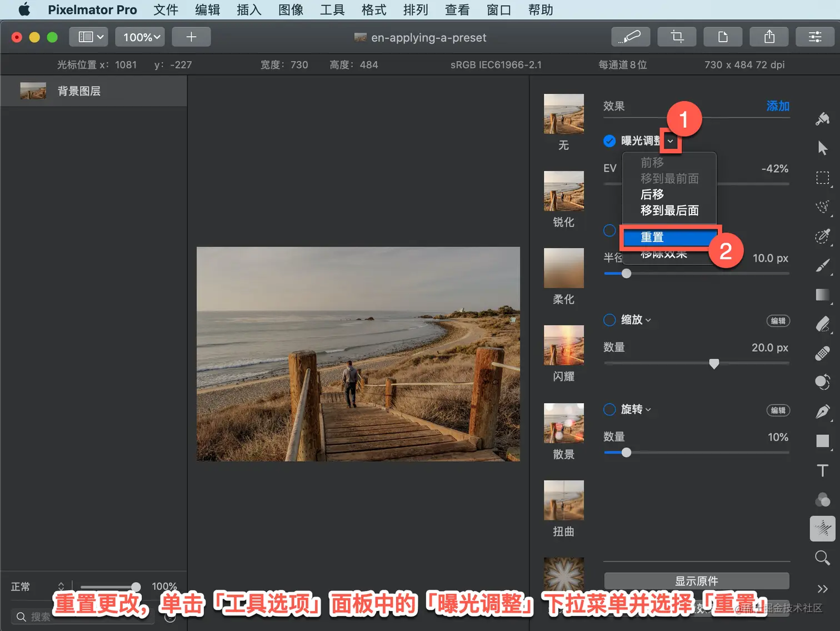Select the Color Adjustments tool
The image size is (840, 631).
823,382
